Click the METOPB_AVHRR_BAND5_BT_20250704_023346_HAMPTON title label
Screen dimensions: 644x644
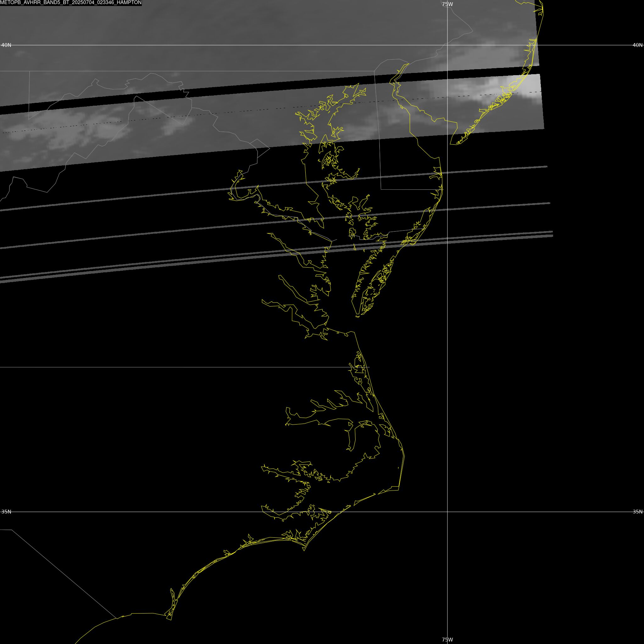pos(71,3)
